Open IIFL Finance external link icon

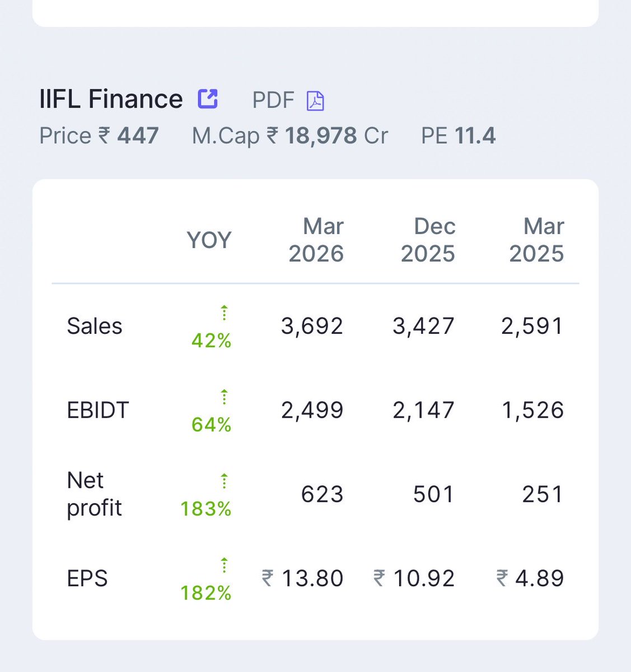pyautogui.click(x=208, y=99)
